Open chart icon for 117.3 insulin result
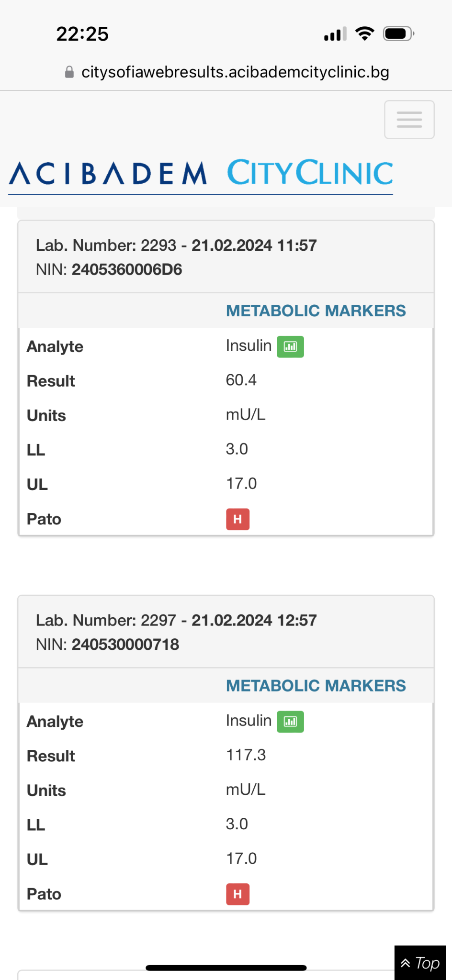The width and height of the screenshot is (452, 980). coord(290,722)
